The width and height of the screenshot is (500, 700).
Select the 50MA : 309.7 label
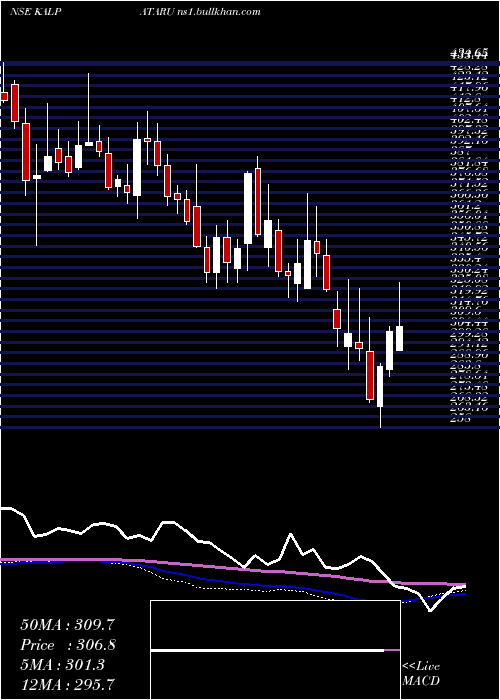point(68,625)
